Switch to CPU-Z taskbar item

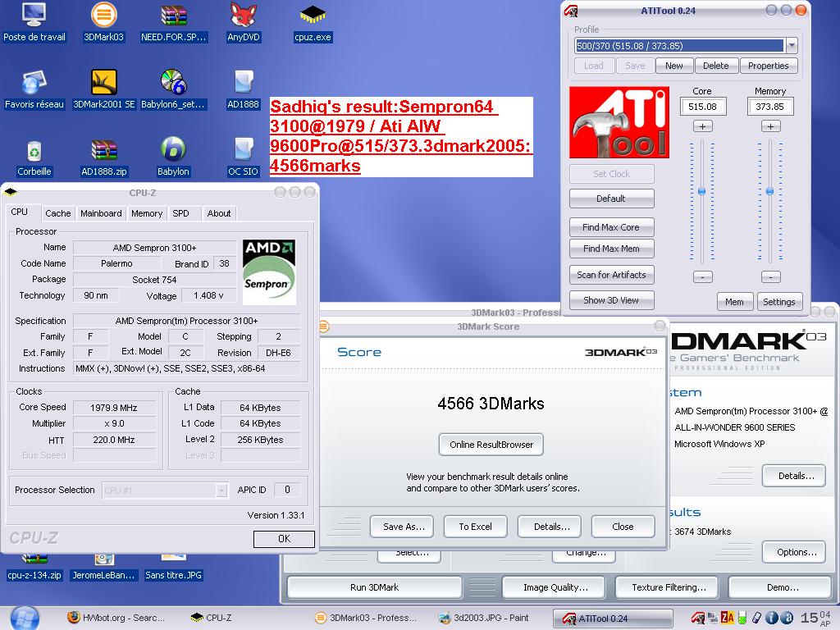click(212, 618)
